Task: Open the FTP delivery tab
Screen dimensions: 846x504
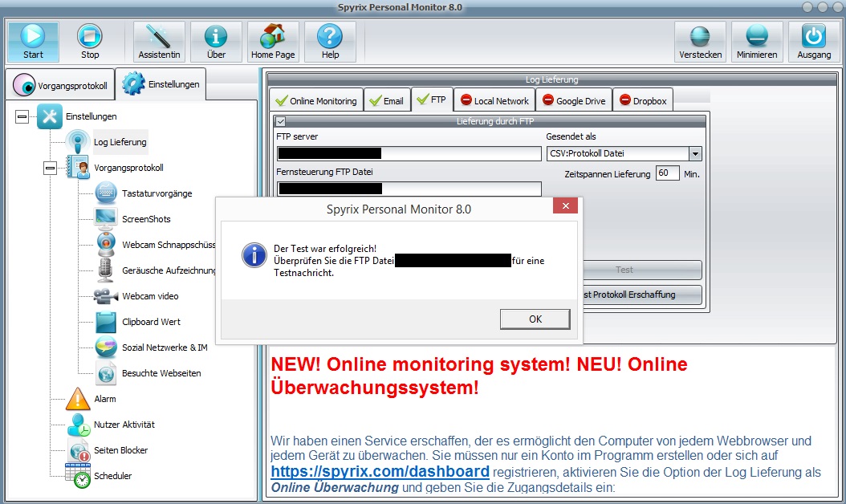Action: [x=432, y=100]
